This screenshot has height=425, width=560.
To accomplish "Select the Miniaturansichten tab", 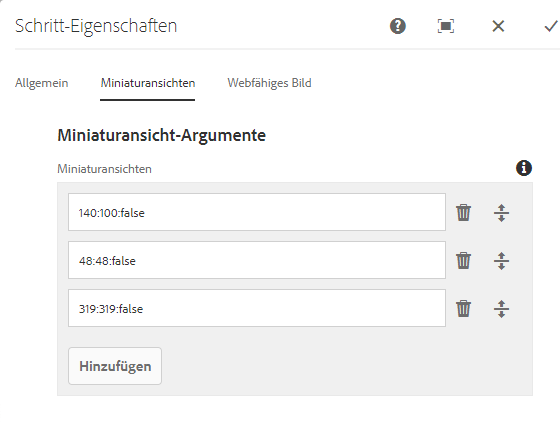I will tap(148, 83).
